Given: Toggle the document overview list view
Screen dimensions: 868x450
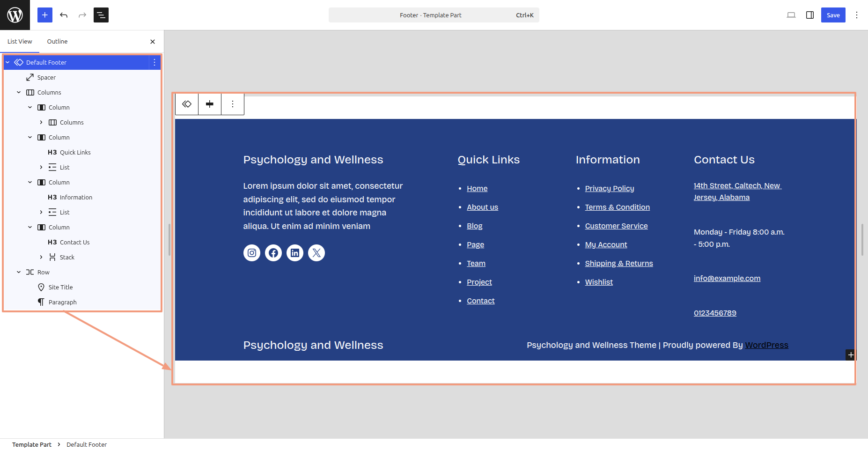Looking at the screenshot, I should click(x=101, y=15).
